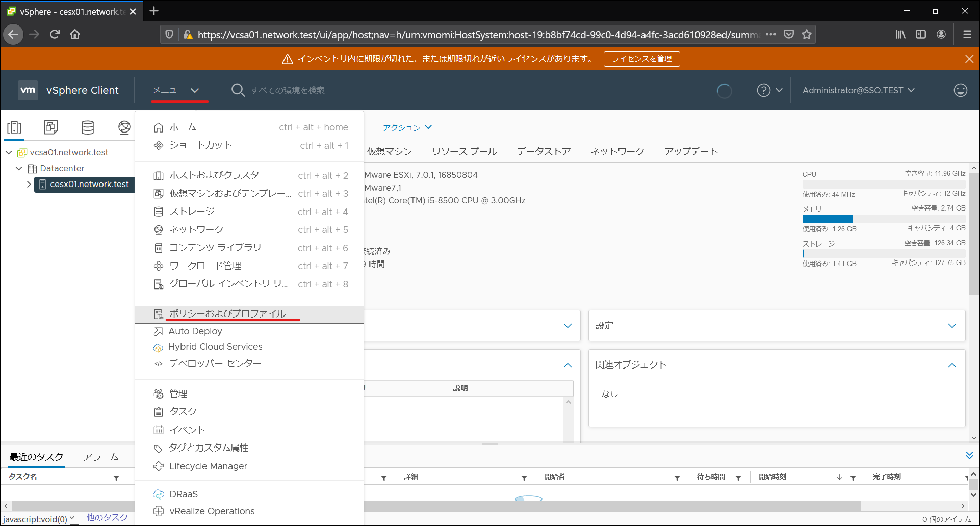Click the feedback smiley icon

tap(961, 90)
